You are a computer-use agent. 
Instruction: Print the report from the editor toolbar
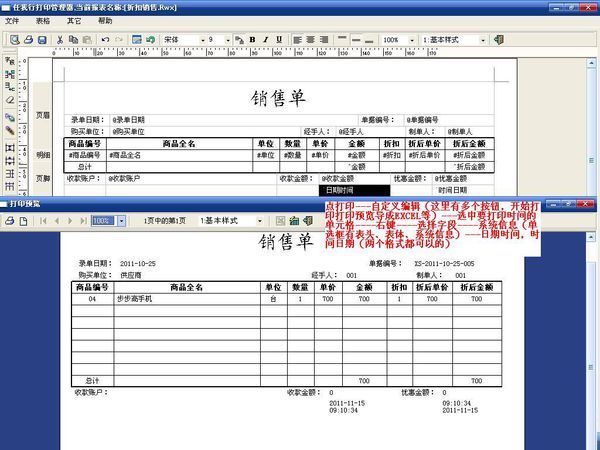(28, 39)
